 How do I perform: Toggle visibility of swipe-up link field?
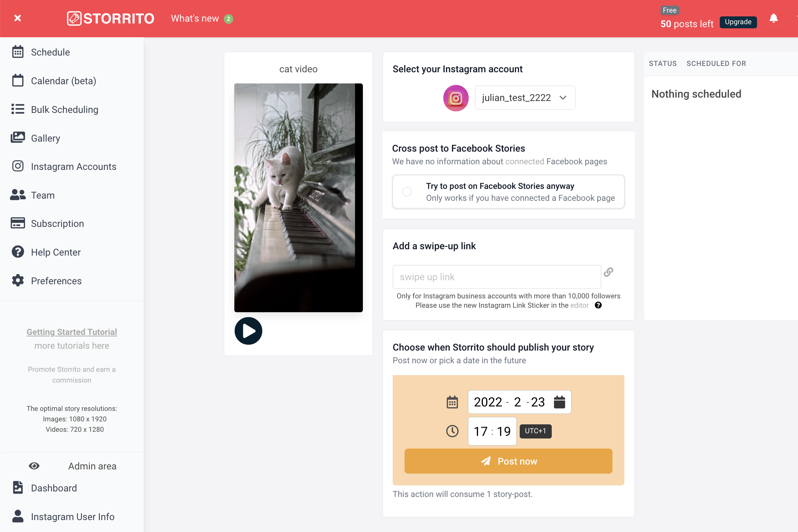609,273
